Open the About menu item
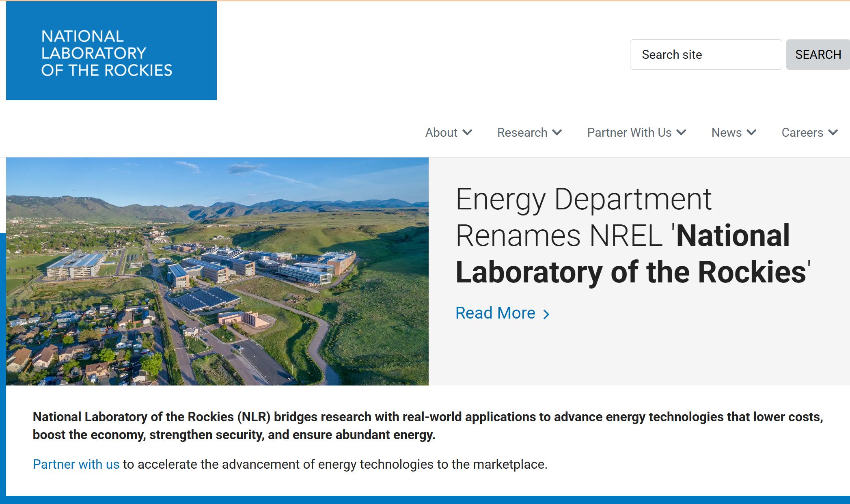Viewport: 850px width, 504px height. [441, 133]
